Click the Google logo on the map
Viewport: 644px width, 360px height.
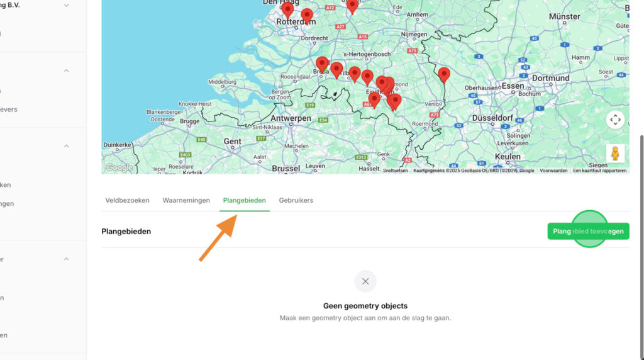click(119, 167)
